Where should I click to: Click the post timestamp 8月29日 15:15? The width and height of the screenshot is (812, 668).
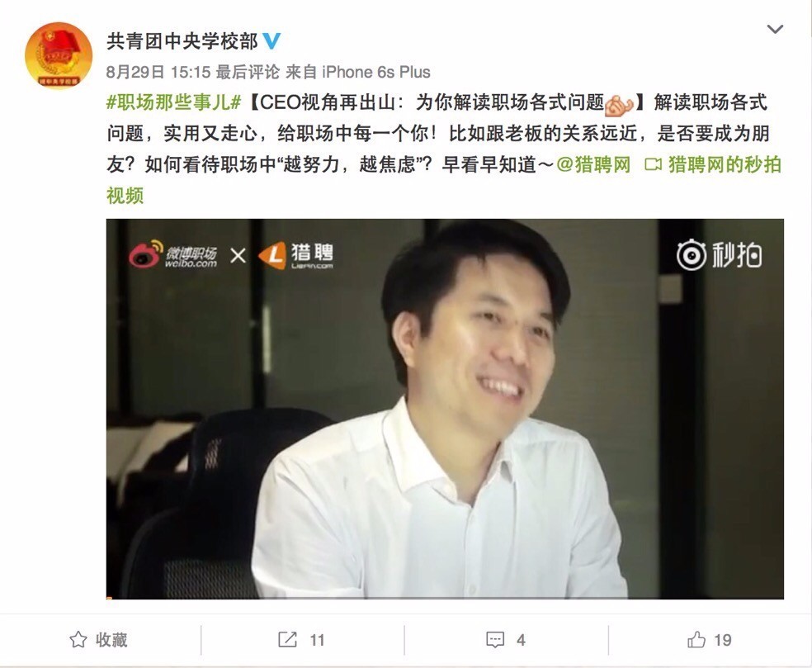[x=158, y=72]
